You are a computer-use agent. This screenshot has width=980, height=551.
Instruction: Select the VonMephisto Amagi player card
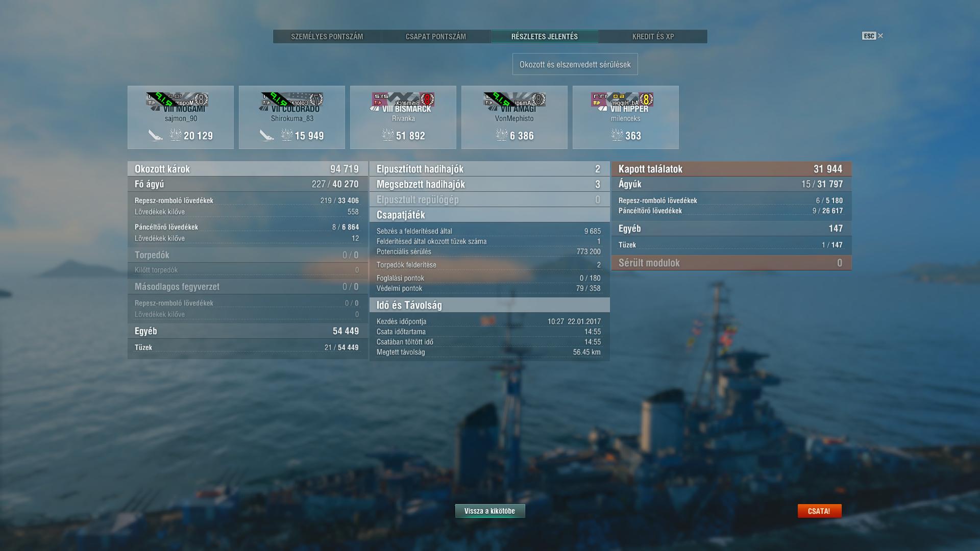click(x=514, y=117)
